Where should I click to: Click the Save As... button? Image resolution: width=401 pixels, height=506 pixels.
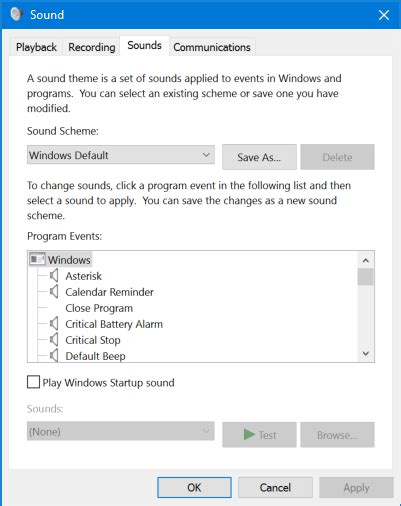[259, 157]
